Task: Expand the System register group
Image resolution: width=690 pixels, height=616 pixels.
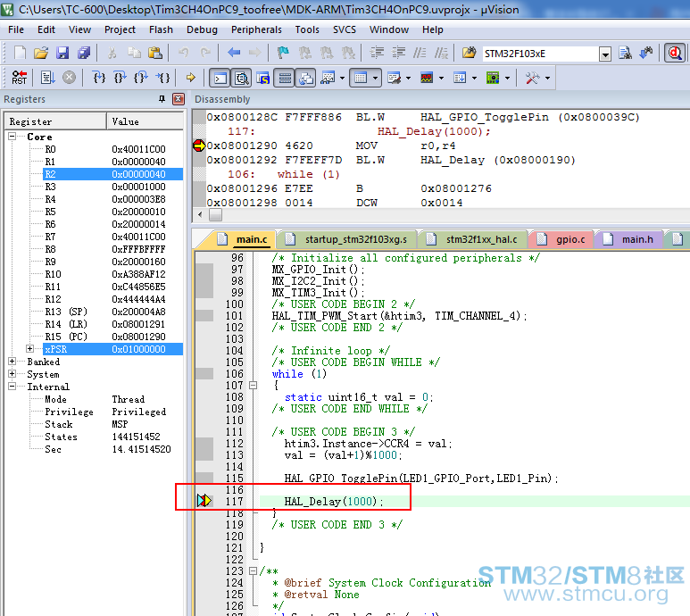Action: tap(12, 374)
